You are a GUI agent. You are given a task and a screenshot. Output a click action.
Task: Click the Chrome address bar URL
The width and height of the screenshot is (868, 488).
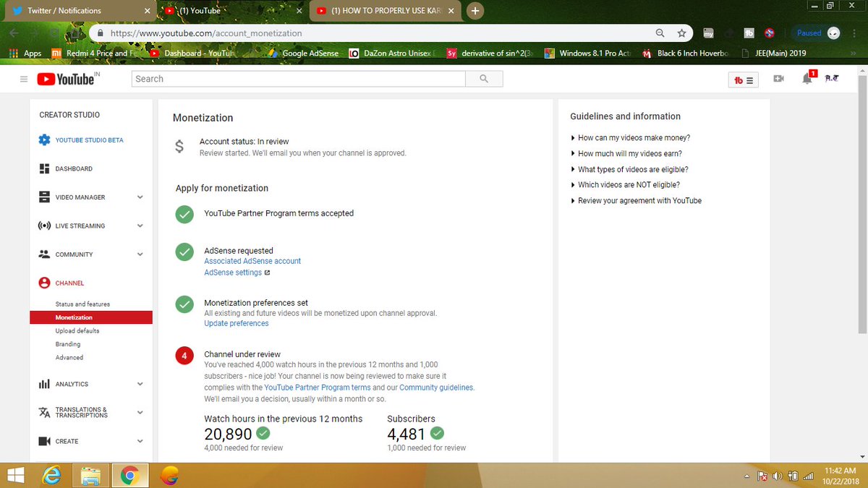(x=206, y=33)
